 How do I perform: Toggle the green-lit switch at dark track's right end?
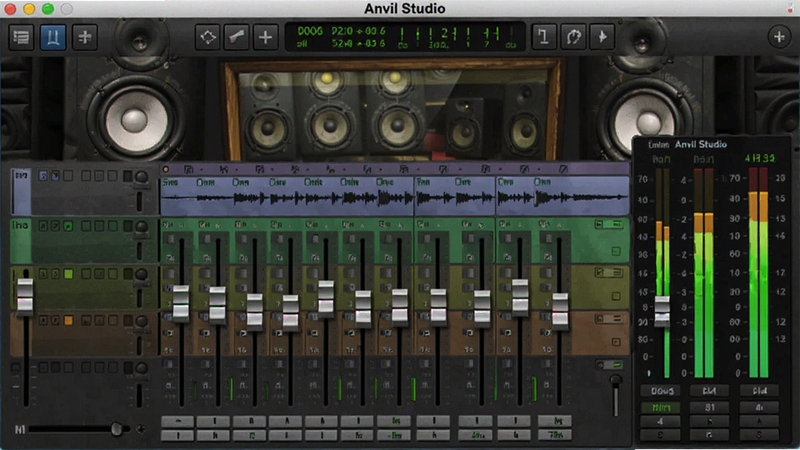[609, 364]
